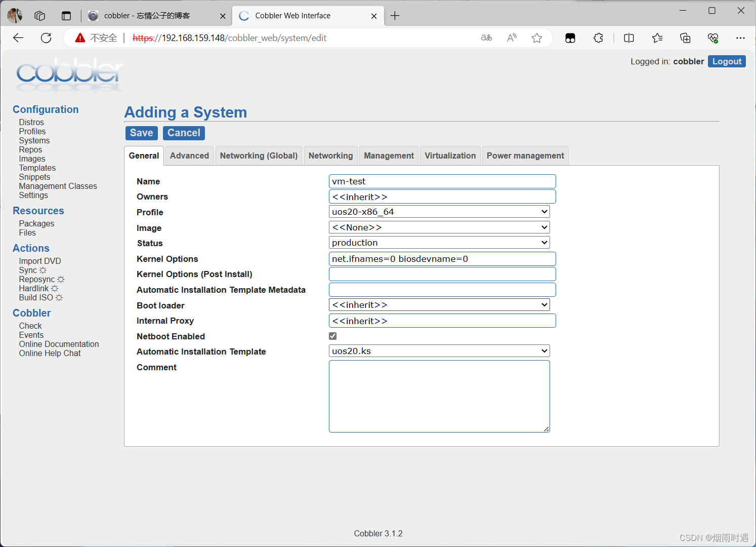Run the Sync action
This screenshot has height=547, width=756.
point(32,270)
